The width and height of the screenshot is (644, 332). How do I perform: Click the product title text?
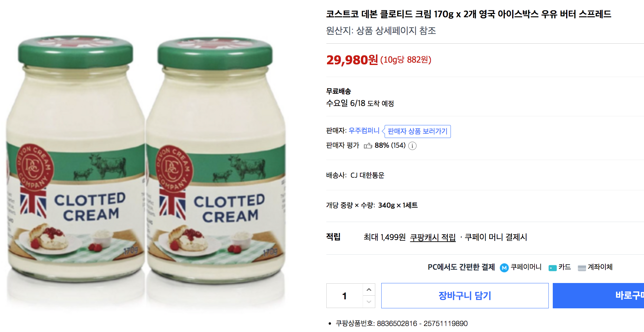(x=469, y=14)
